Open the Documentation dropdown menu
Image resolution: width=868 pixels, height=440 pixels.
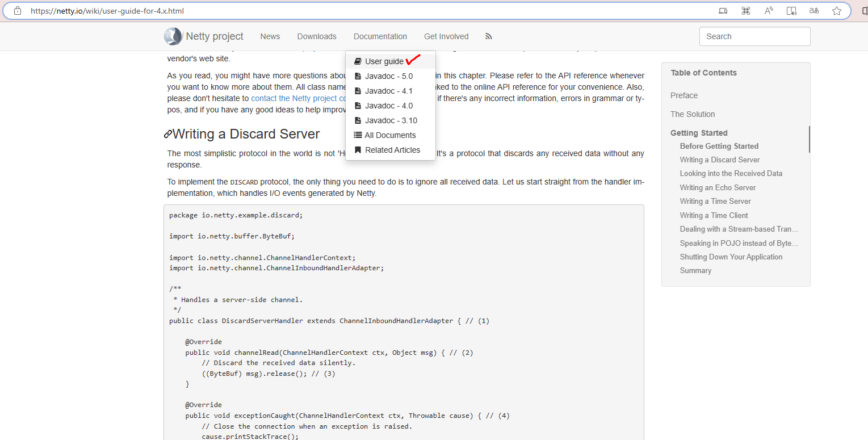pyautogui.click(x=380, y=36)
